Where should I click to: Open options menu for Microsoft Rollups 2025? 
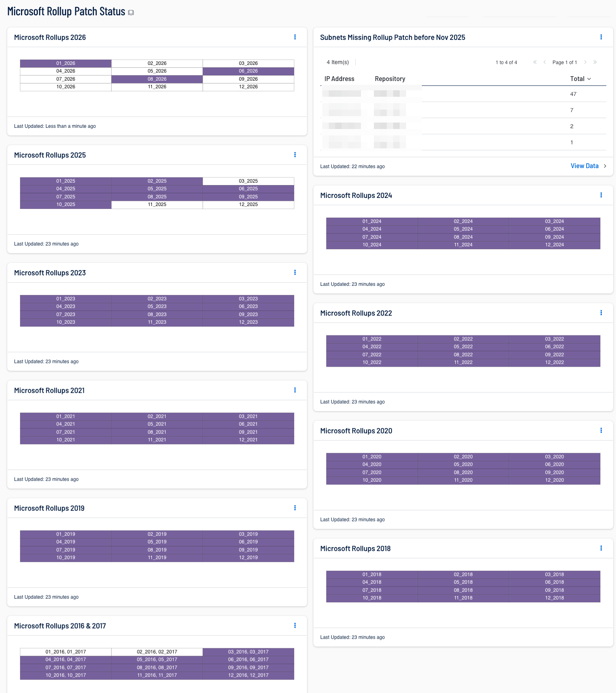coord(295,155)
